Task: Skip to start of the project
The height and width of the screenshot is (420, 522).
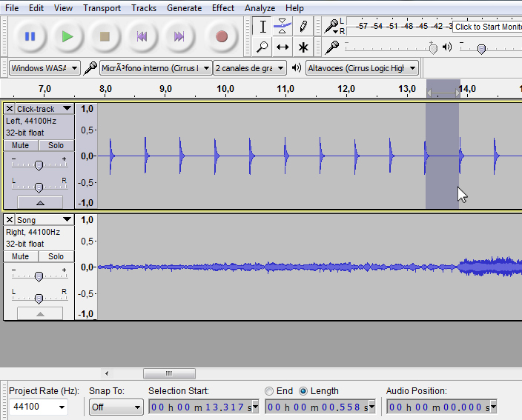Action: [142, 36]
